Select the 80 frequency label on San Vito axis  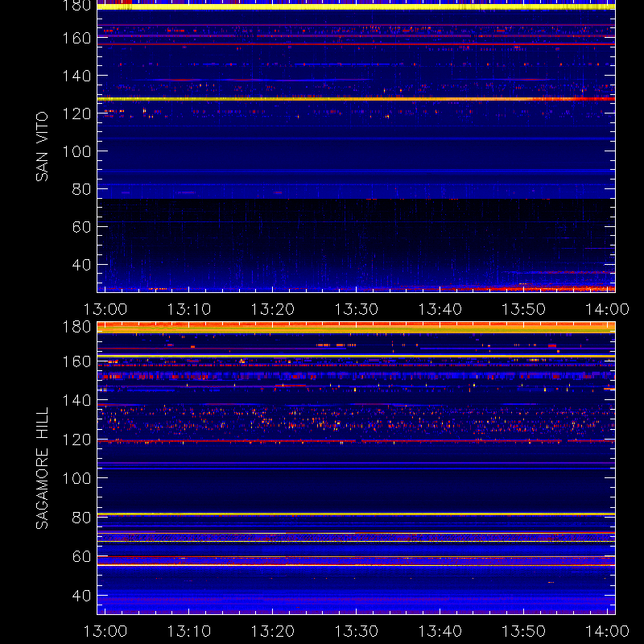[x=82, y=189]
